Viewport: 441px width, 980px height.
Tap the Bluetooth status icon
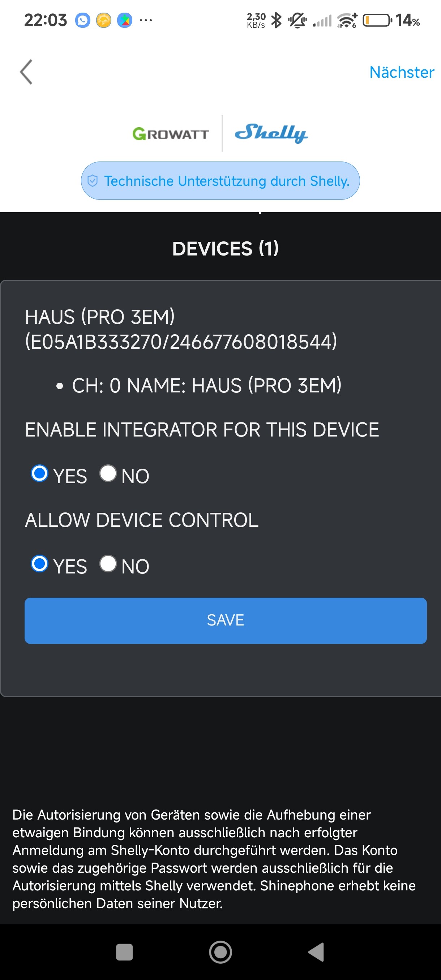(x=276, y=20)
